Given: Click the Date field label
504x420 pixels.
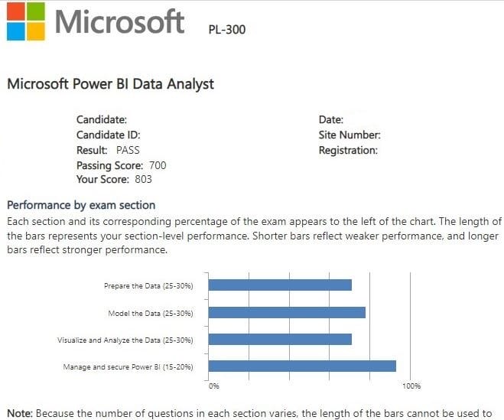Looking at the screenshot, I should tap(331, 119).
